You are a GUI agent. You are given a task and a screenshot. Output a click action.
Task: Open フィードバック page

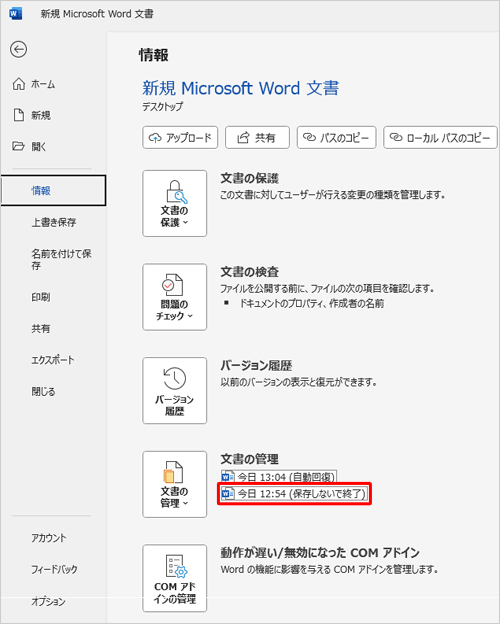(x=54, y=569)
